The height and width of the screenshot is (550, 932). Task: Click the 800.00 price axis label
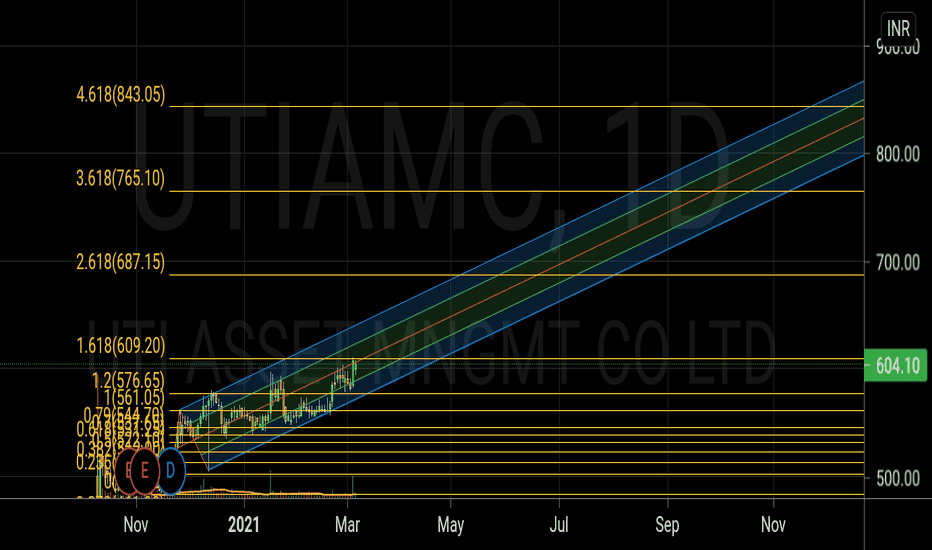(x=898, y=155)
